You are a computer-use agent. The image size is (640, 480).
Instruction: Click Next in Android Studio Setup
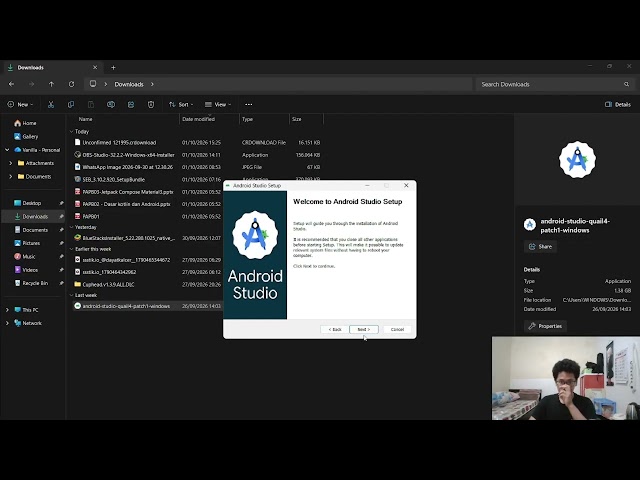click(x=364, y=329)
